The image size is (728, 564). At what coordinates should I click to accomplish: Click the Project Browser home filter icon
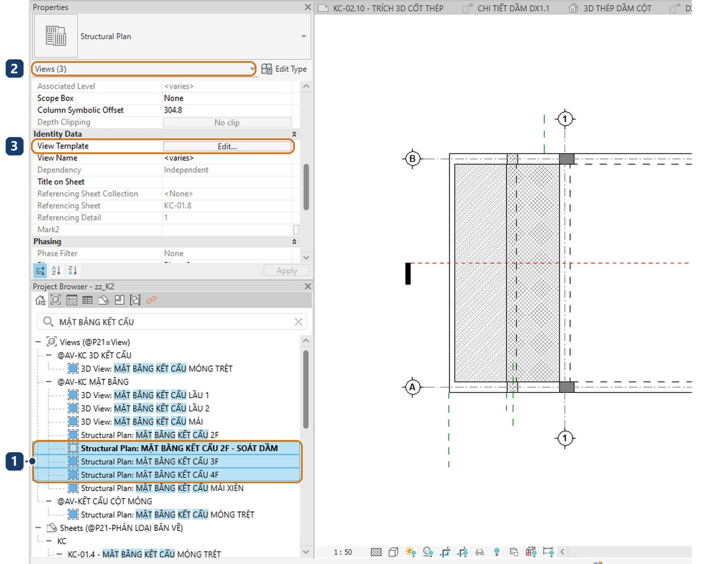[40, 300]
